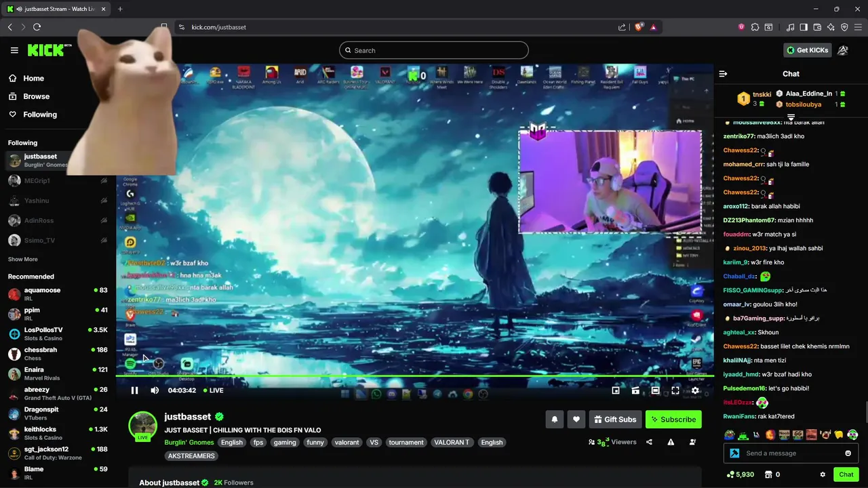Pause the live stream
Screen dimensions: 868x488
tap(134, 390)
